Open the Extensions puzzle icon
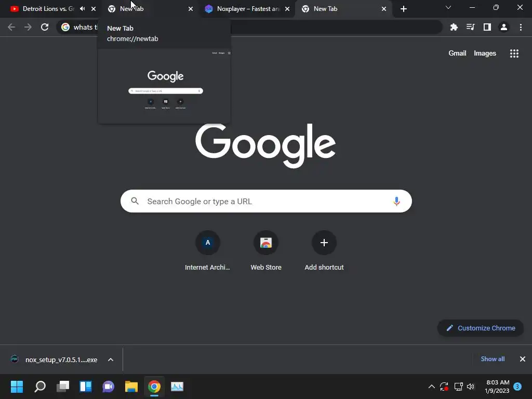532x399 pixels. pos(454,27)
